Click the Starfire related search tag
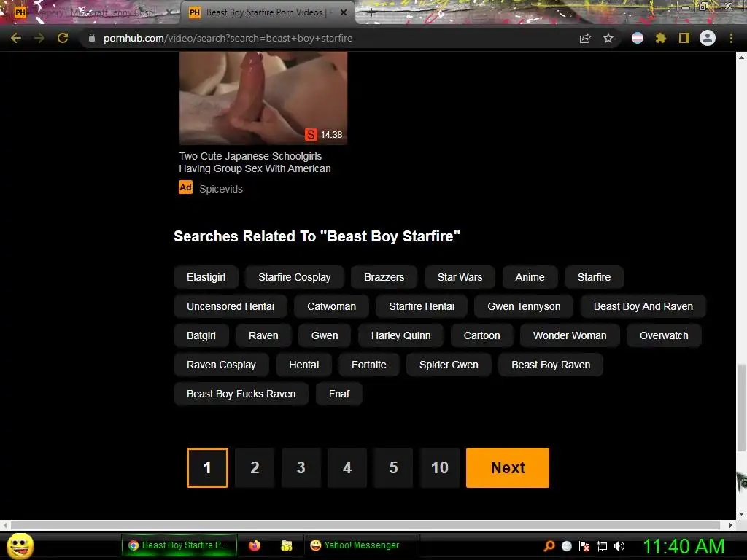 coord(594,277)
